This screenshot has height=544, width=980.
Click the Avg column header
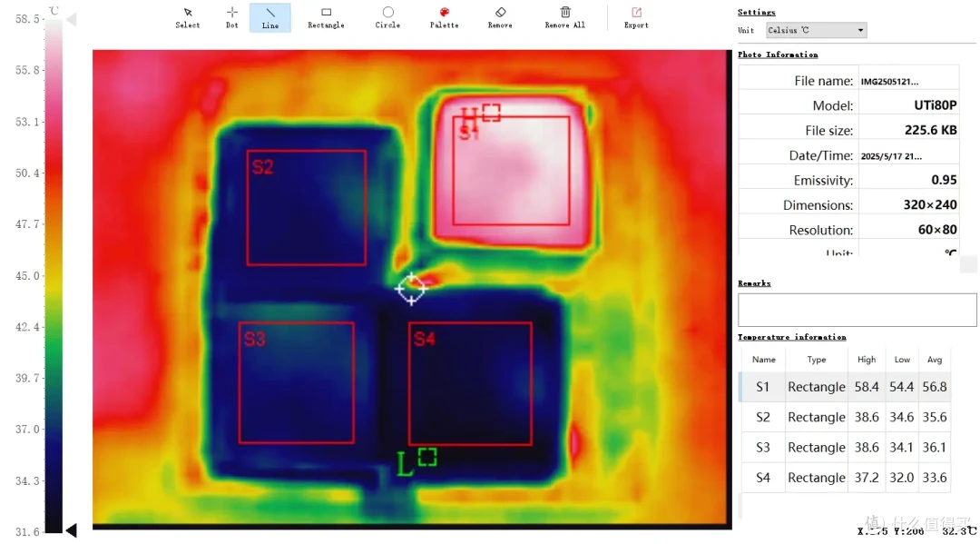tap(935, 360)
